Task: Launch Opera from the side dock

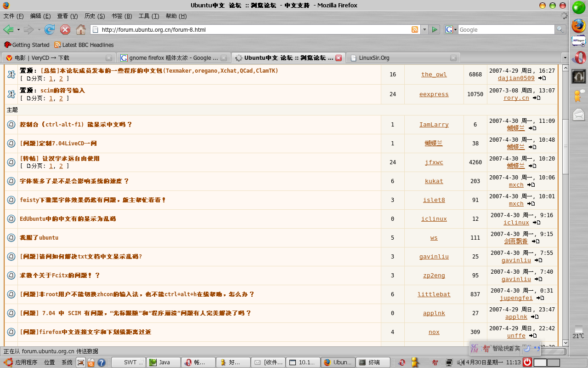Action: [579, 58]
